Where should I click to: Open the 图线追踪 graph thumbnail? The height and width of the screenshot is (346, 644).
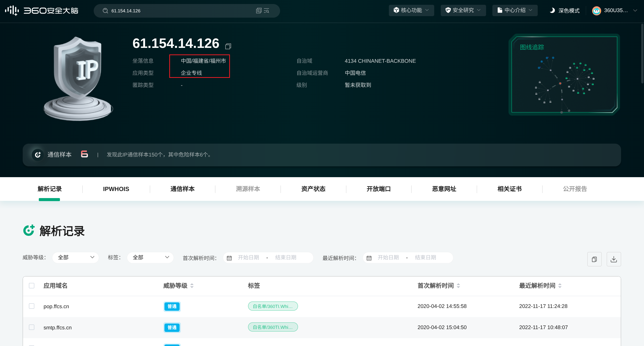[x=564, y=75]
